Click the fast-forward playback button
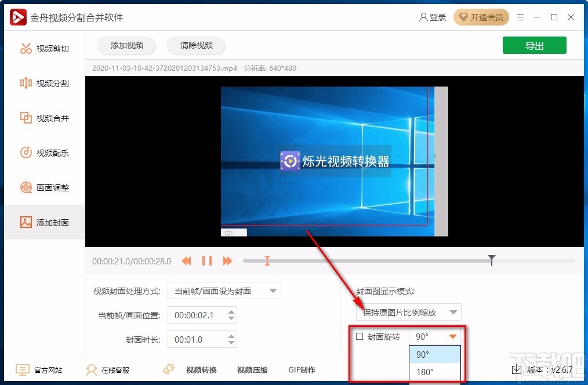Screen dimensions: 588x385 228,261
